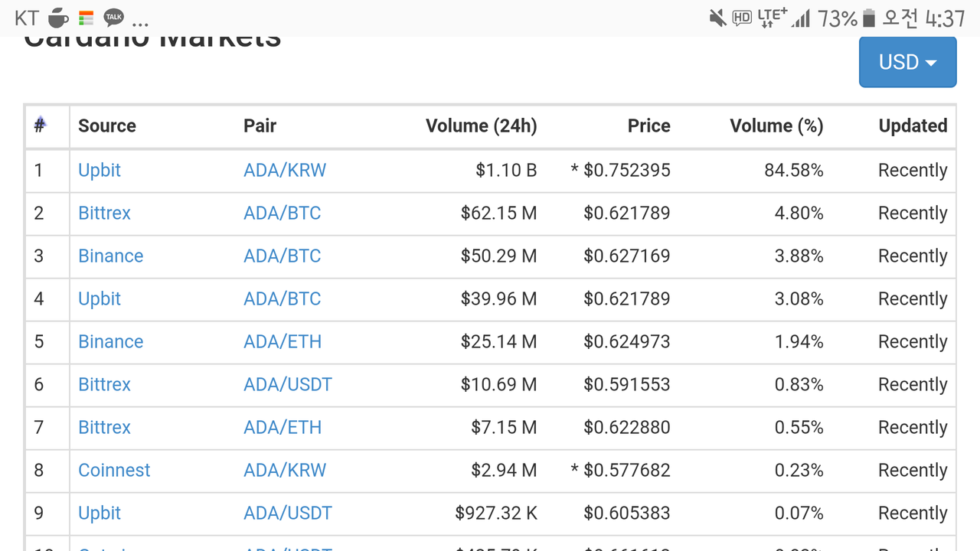Screen dimensions: 980x551
Task: Tap the HD call status icon
Action: click(741, 18)
